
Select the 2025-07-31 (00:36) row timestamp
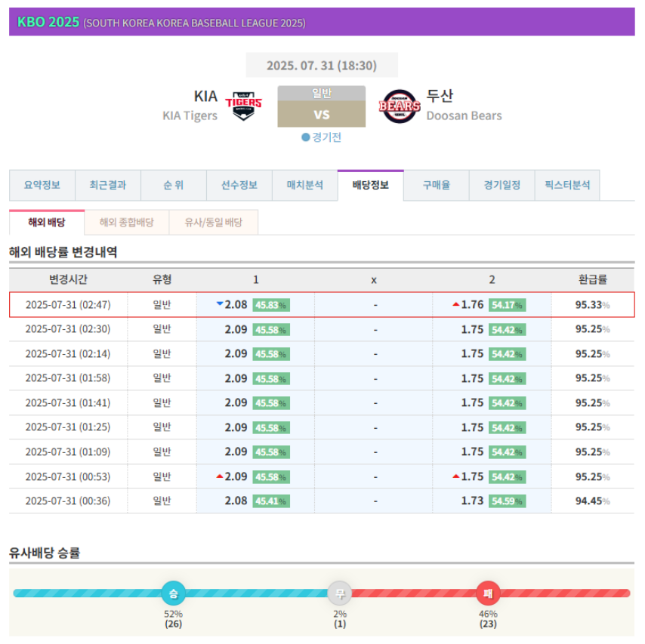coord(68,501)
